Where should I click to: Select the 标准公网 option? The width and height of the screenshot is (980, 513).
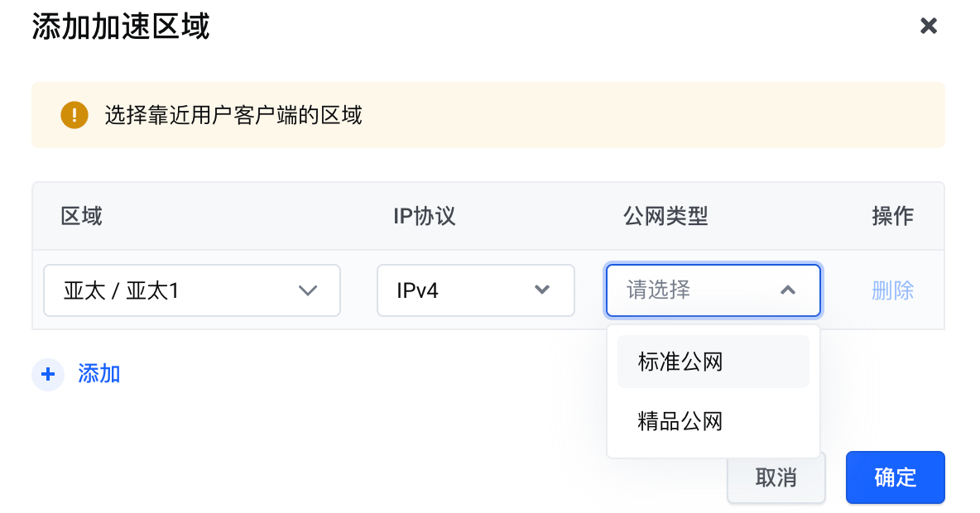(x=680, y=362)
